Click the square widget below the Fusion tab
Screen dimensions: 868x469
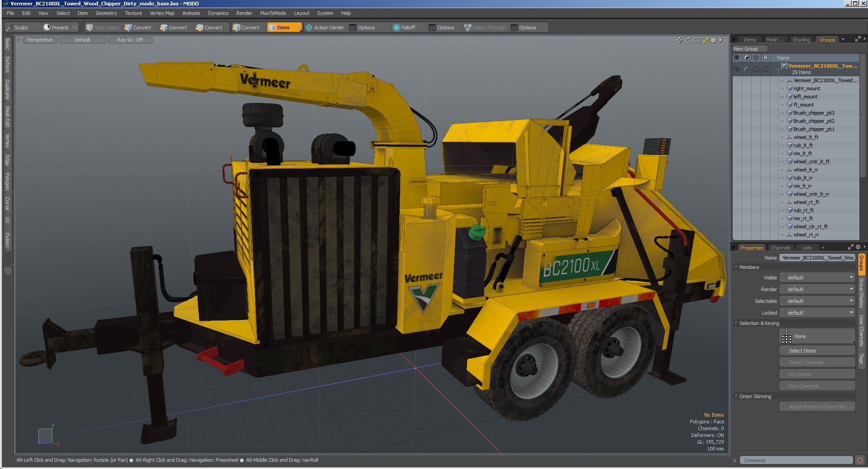8,271
